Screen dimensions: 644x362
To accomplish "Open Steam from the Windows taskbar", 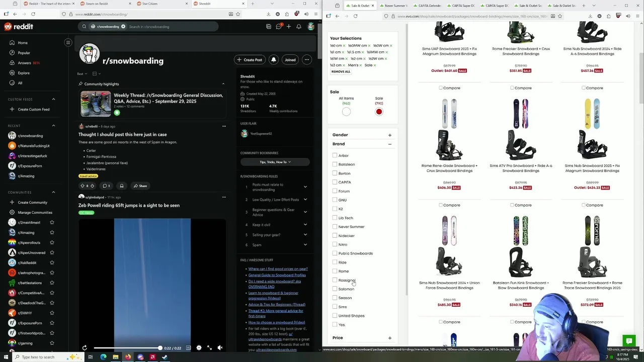I will pyautogui.click(x=165, y=357).
